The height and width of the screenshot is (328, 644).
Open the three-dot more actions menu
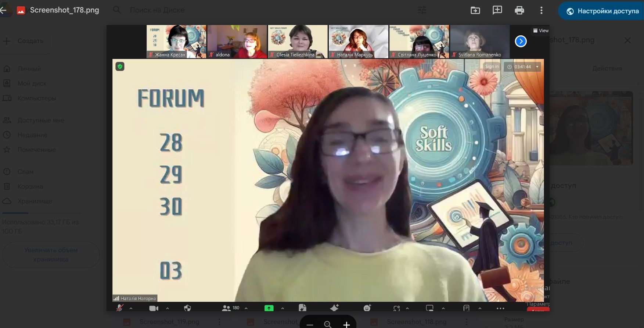coord(541,10)
